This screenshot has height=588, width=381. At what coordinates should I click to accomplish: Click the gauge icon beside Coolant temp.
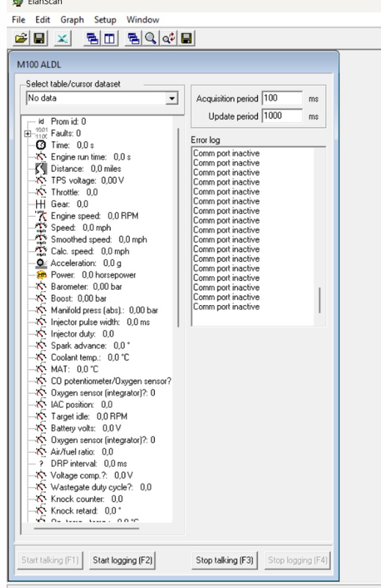click(x=41, y=357)
